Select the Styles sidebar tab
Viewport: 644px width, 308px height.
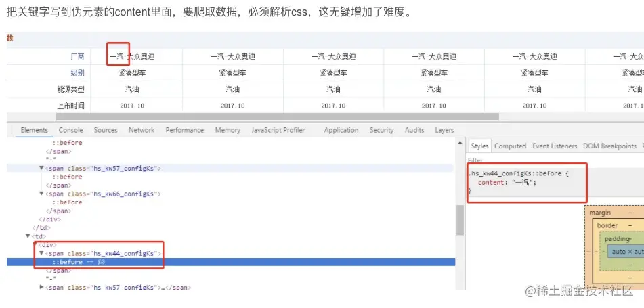(x=479, y=146)
